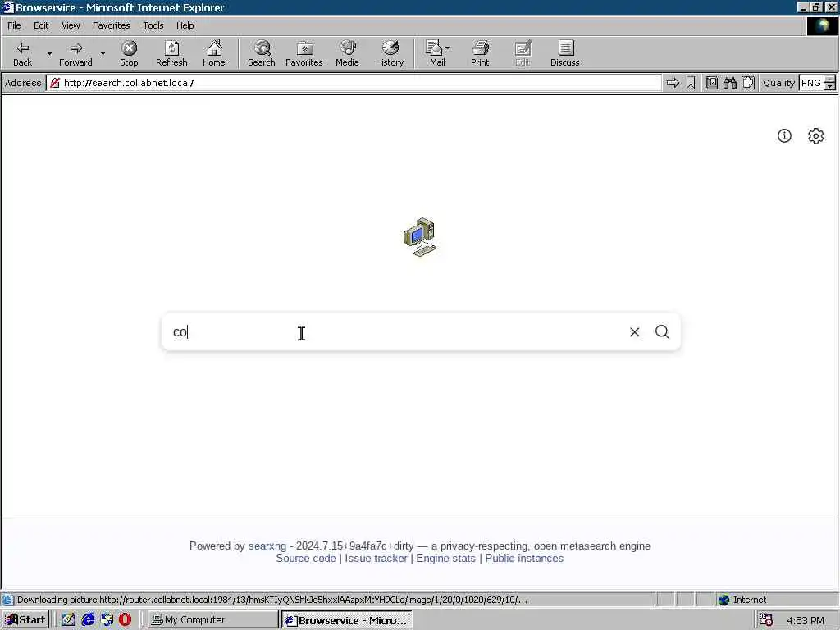
Task: Go to the Home page
Action: click(x=214, y=53)
